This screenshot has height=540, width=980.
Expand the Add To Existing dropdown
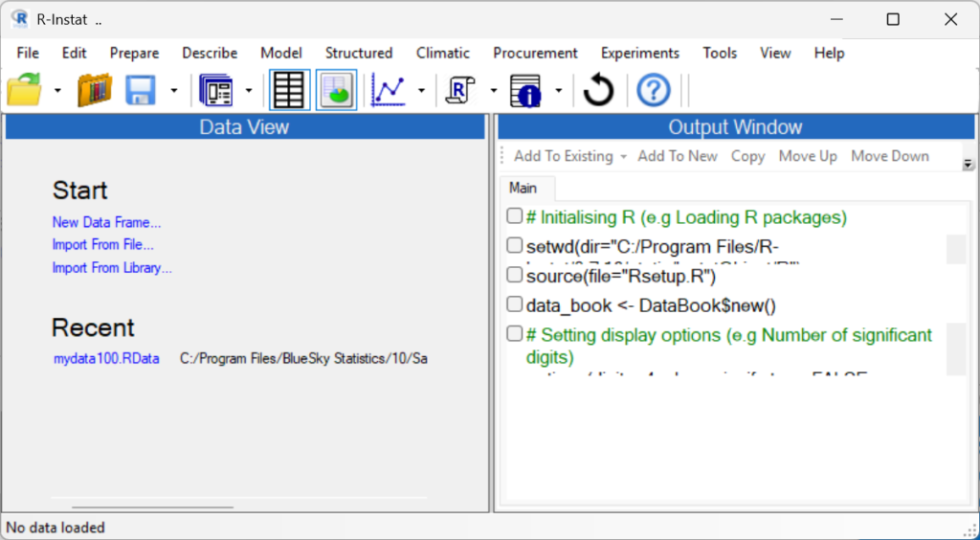click(623, 156)
